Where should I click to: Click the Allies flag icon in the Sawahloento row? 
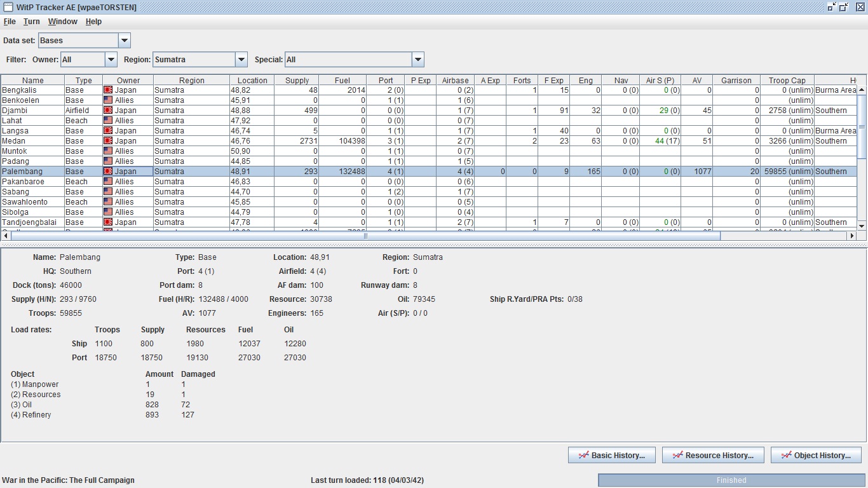[x=108, y=202]
